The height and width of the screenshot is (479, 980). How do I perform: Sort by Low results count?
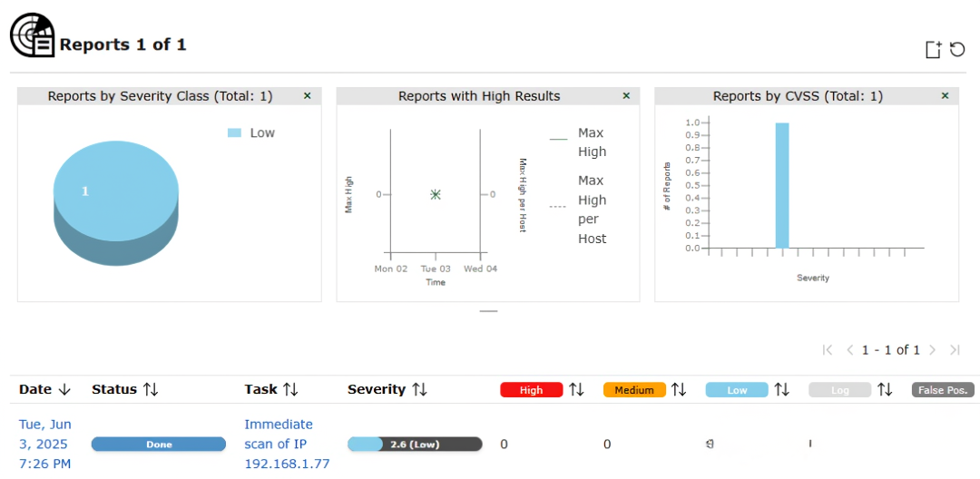pyautogui.click(x=781, y=390)
